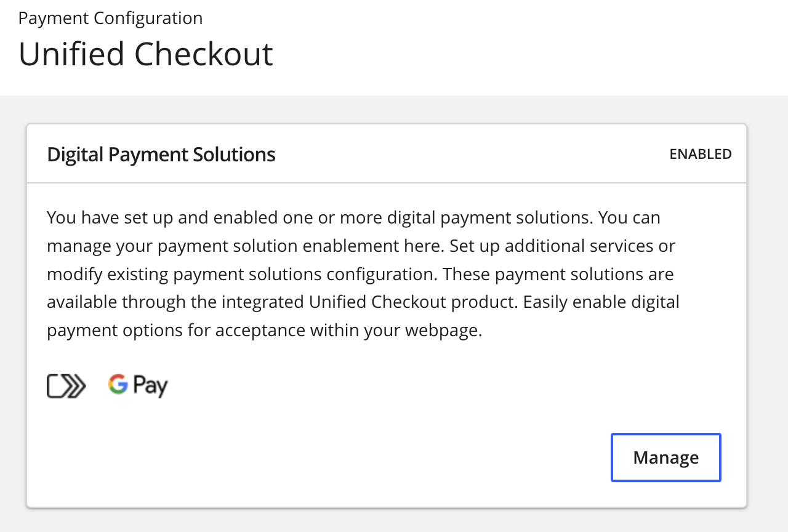The height and width of the screenshot is (532, 788).
Task: Toggle the Digital Payment Solutions enablement state
Action: (x=701, y=153)
